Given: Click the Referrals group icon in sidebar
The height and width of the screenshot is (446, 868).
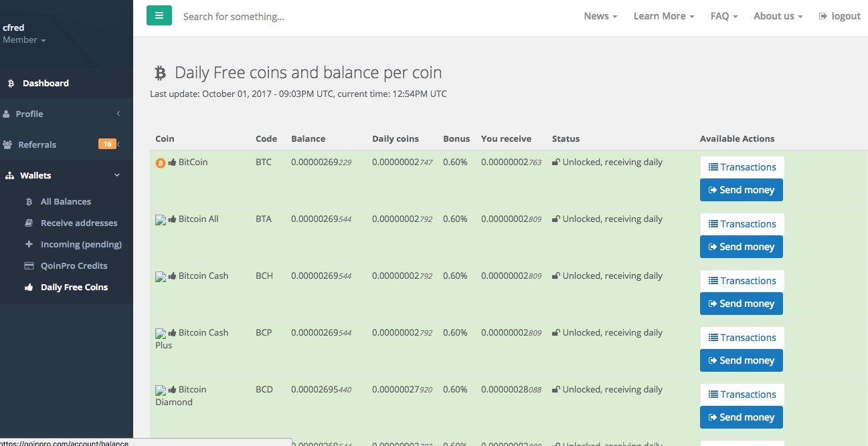Looking at the screenshot, I should [7, 145].
